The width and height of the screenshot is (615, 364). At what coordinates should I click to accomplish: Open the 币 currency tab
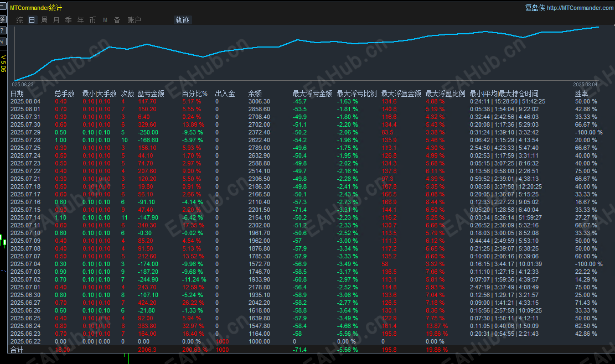pos(92,20)
